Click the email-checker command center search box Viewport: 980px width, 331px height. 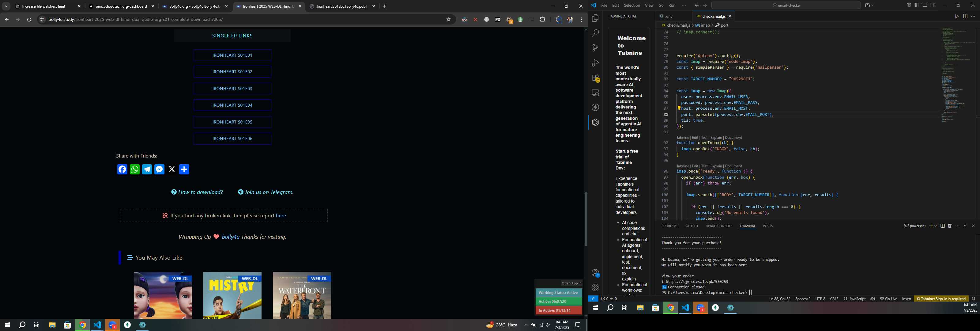(786, 5)
